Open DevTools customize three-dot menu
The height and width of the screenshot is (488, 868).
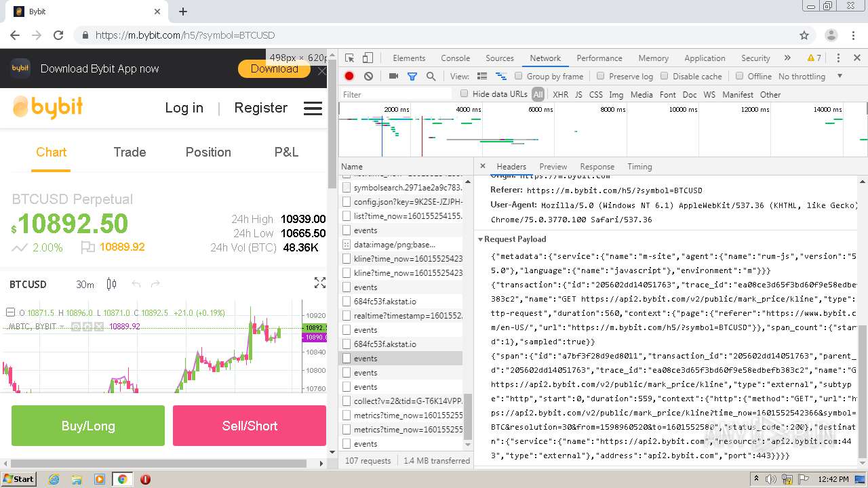click(838, 58)
